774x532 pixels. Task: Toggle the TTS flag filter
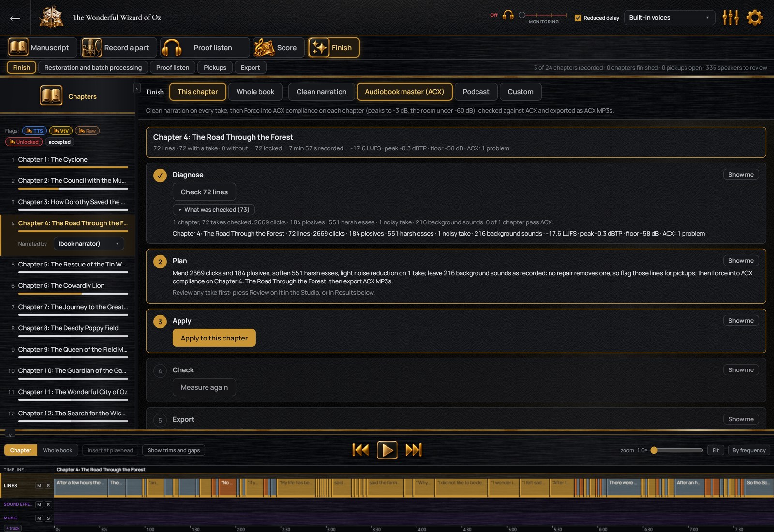click(x=35, y=131)
